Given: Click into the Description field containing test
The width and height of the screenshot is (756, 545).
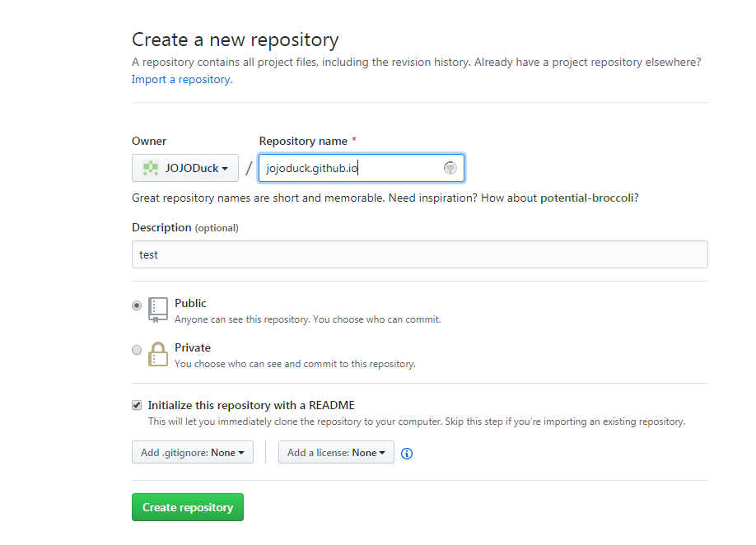Looking at the screenshot, I should 419,254.
